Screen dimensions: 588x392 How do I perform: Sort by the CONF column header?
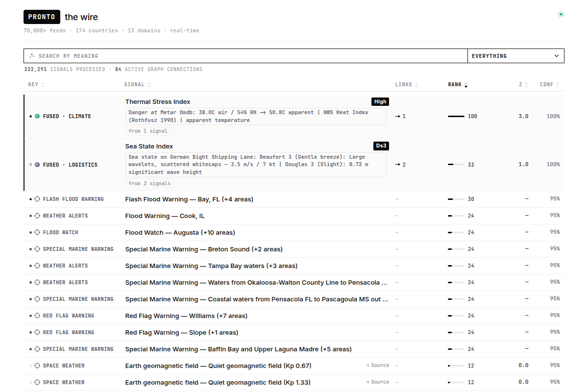(549, 85)
